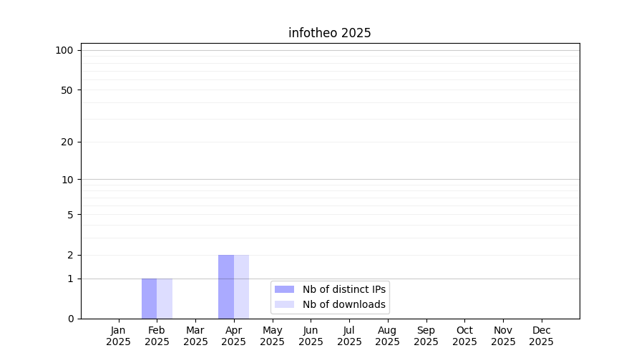Click the dark blue distinct IPs legend swatch
Viewport: 644px width, 358px height.
click(284, 289)
